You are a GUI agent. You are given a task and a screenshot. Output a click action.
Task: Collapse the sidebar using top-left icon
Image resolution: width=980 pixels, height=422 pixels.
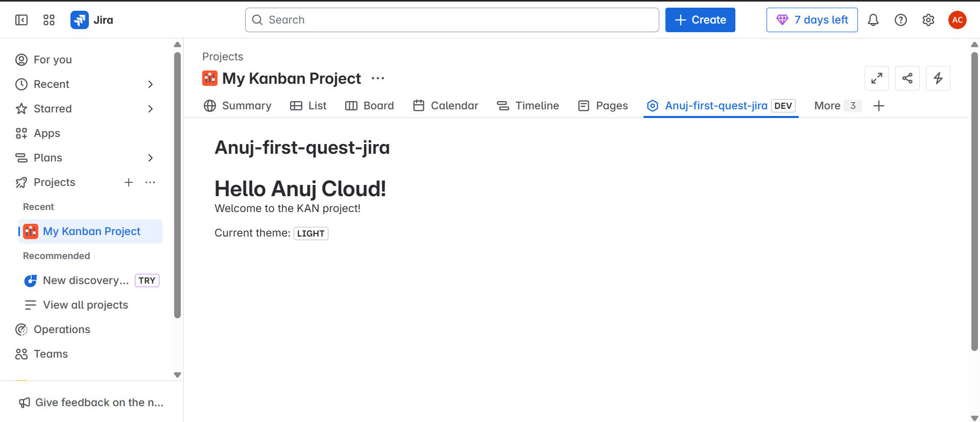[x=21, y=20]
